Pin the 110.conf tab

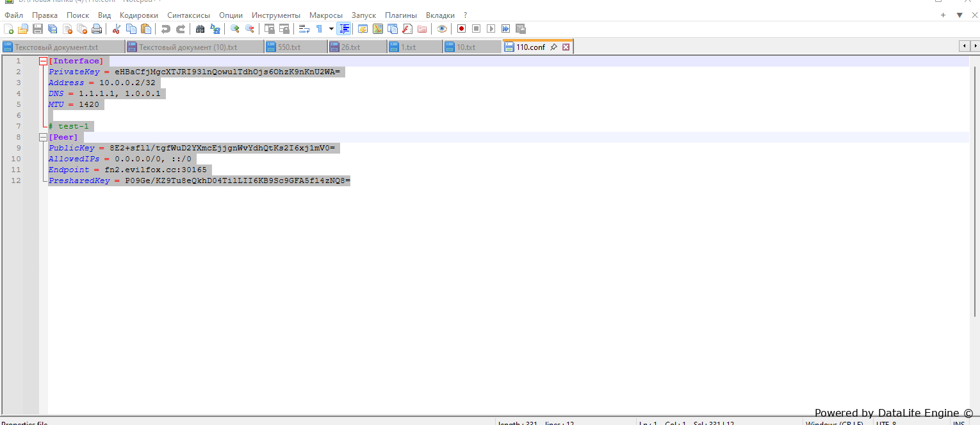[x=553, y=47]
